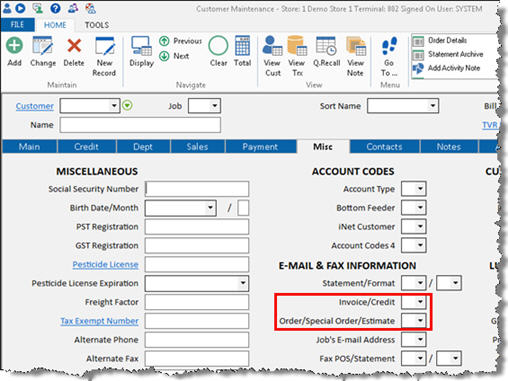Screen dimensions: 508x381
Task: Click the red Delete icon
Action: [74, 45]
